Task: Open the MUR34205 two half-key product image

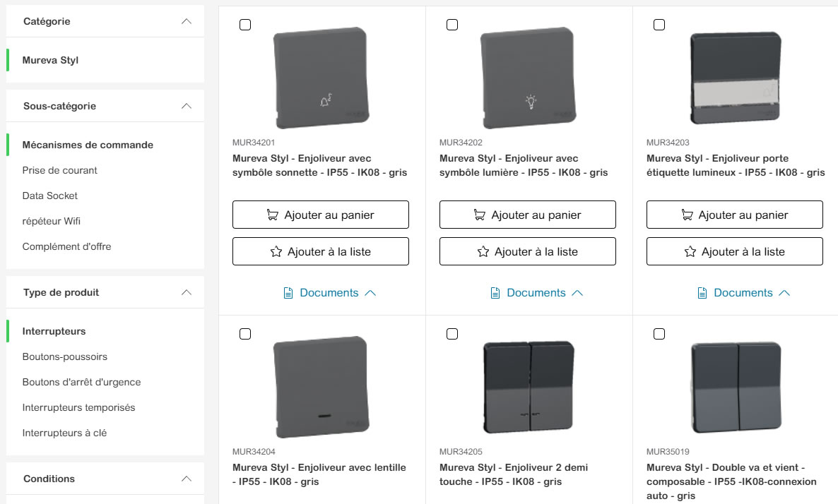Action: (528, 386)
